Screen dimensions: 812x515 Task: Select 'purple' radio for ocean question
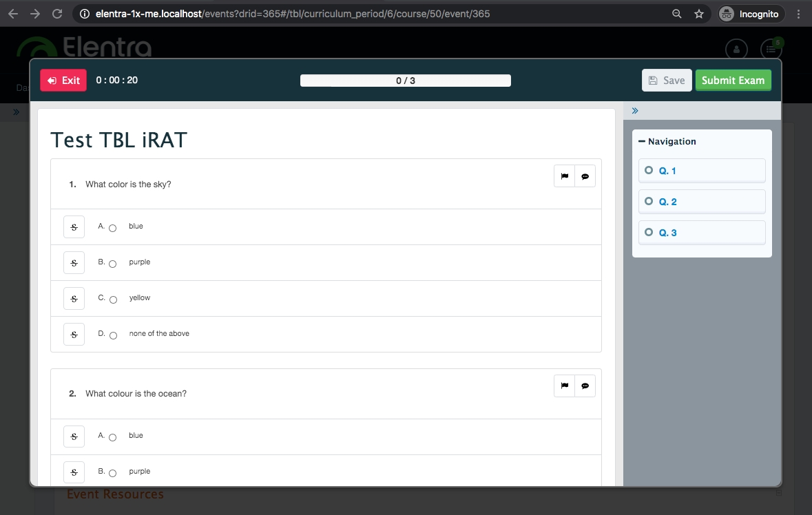[113, 473]
